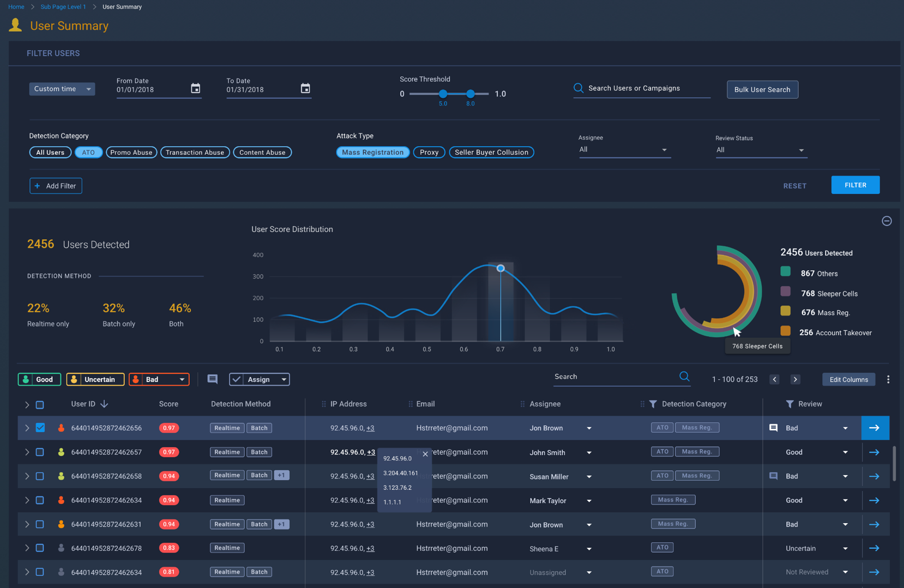Open details arrow for John Smith row
This screenshot has height=588, width=904.
tap(874, 452)
